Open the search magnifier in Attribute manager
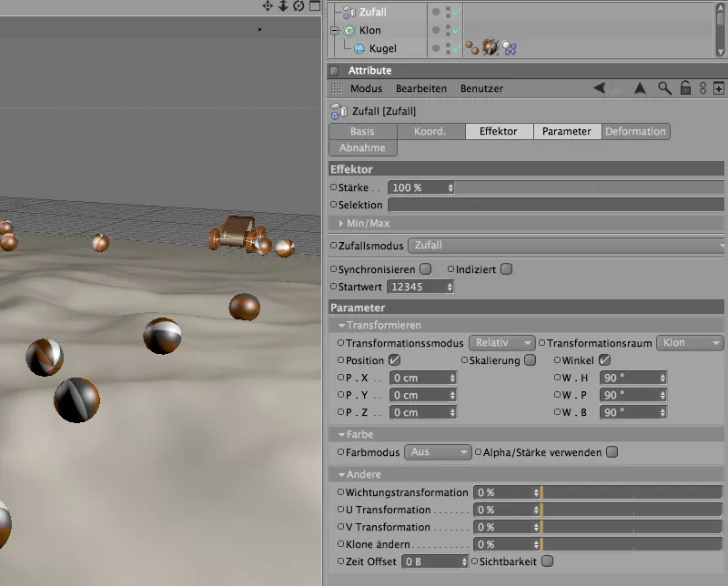The width and height of the screenshot is (728, 586). tap(665, 88)
